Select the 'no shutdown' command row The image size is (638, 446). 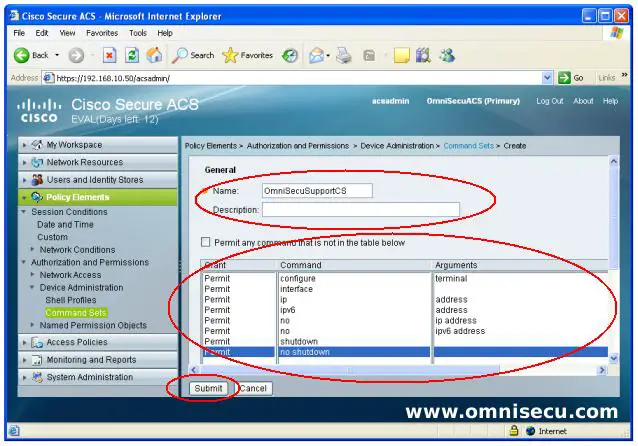(405, 352)
